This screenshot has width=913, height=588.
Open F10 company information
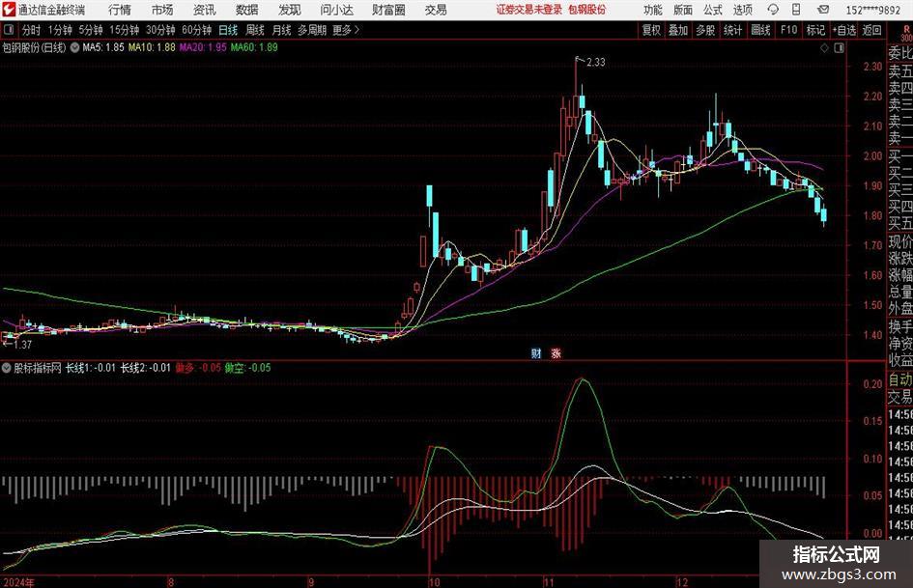[788, 30]
